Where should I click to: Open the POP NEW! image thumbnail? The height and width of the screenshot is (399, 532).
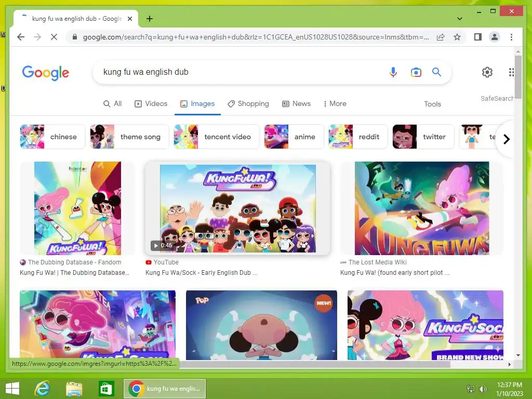[262, 325]
